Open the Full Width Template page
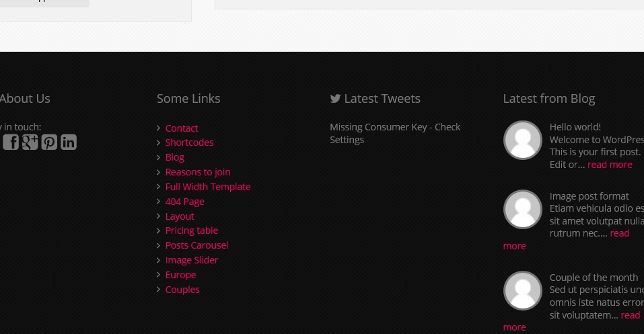Viewport: 644px width, 334px height. 208,187
